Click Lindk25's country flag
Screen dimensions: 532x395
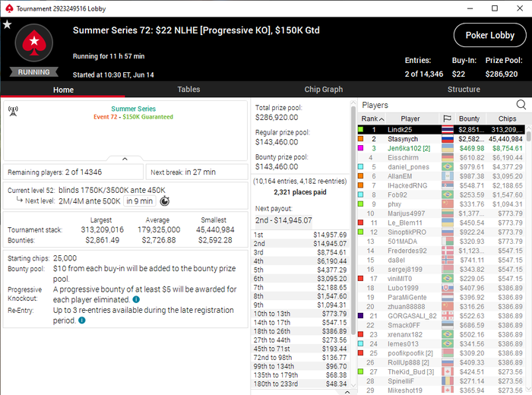(x=448, y=130)
